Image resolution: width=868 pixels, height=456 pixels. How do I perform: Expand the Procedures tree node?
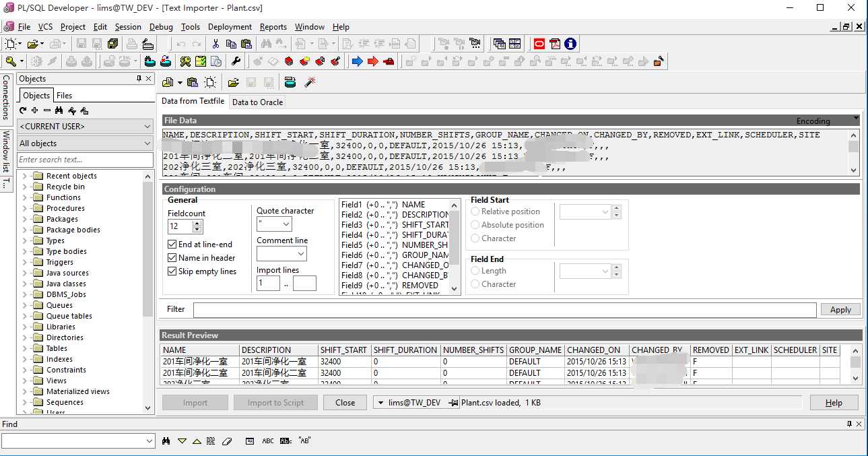[x=25, y=208]
